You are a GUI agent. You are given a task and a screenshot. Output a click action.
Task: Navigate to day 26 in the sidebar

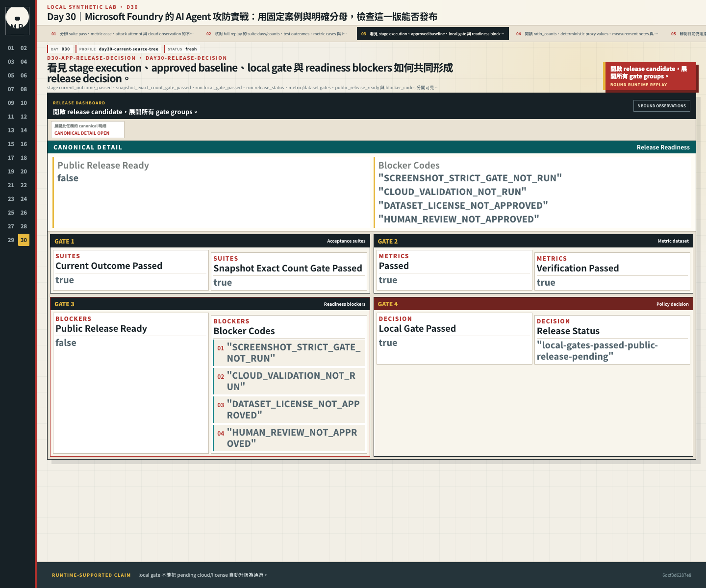(x=24, y=213)
